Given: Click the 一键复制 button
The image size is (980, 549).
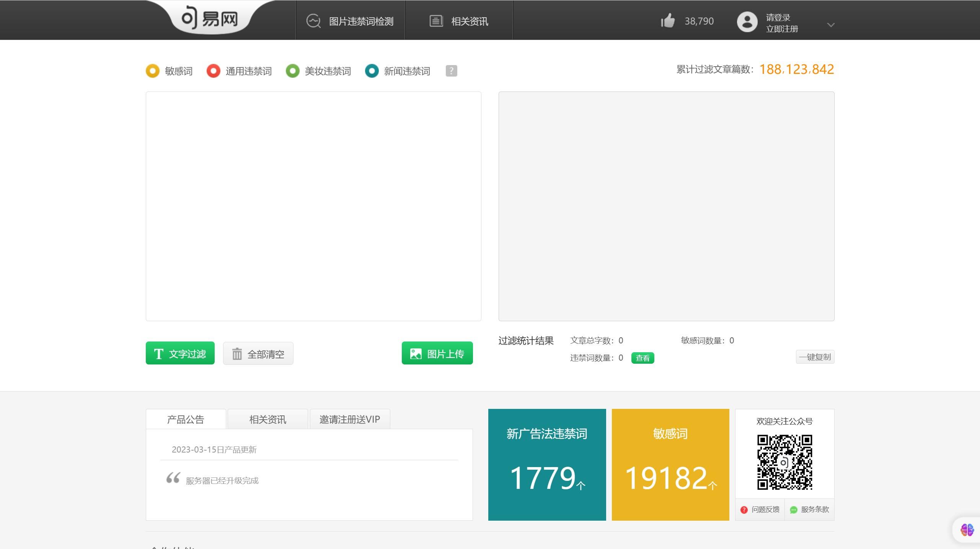Looking at the screenshot, I should pyautogui.click(x=815, y=357).
